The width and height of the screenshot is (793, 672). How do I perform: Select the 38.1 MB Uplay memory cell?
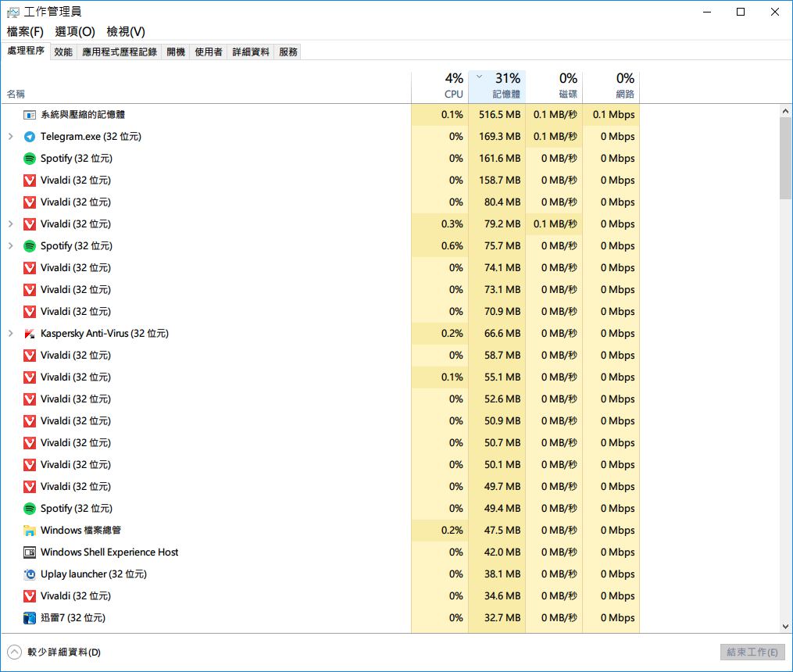point(497,574)
